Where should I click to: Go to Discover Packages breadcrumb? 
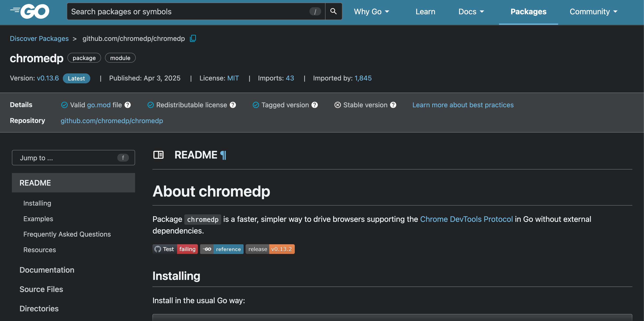point(39,38)
